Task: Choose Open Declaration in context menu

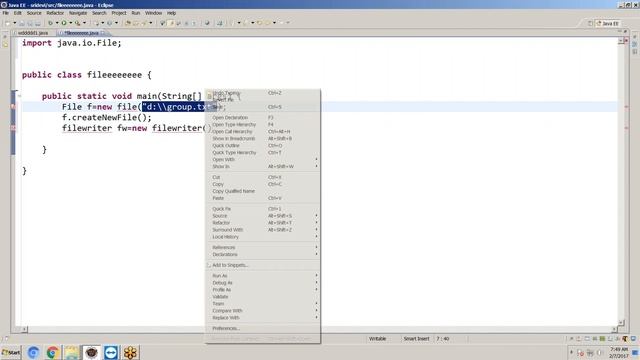Action: (x=263, y=118)
